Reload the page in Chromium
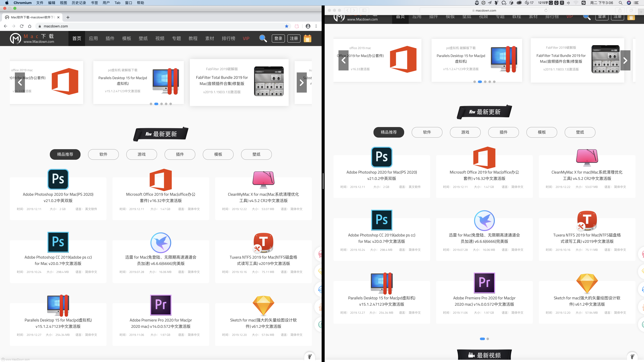The height and width of the screenshot is (362, 644). click(22, 26)
